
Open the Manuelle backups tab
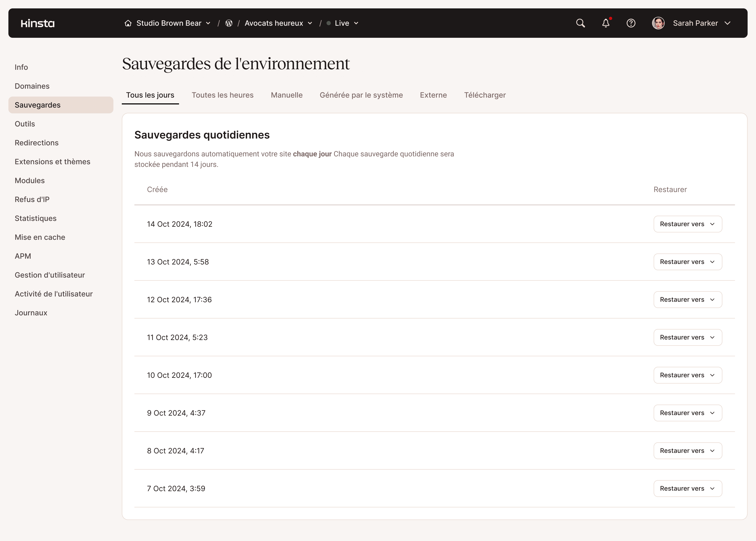(x=286, y=95)
